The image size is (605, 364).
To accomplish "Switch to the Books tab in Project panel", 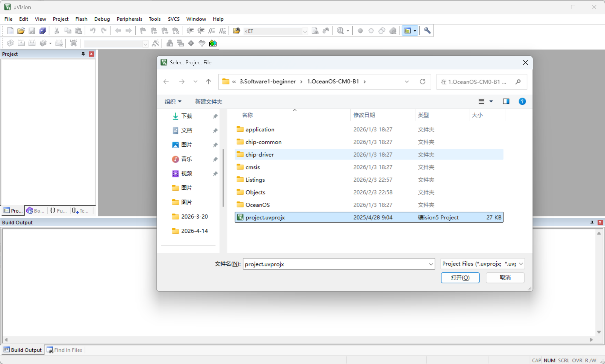I will coord(36,211).
